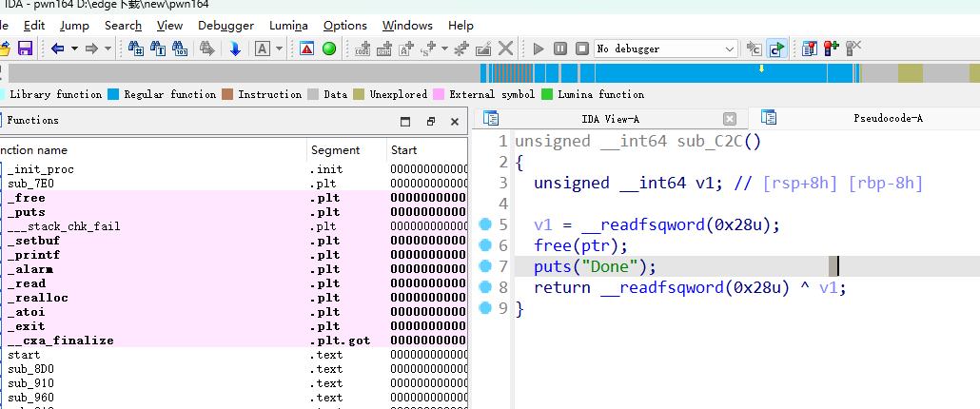Open the Jump menu
Viewport: 980px width, 409px height.
[x=74, y=26]
